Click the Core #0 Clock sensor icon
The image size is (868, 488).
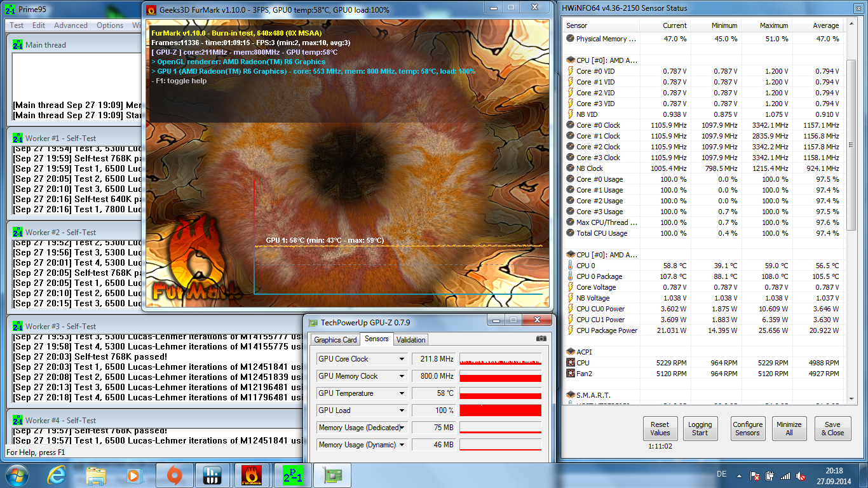[570, 125]
